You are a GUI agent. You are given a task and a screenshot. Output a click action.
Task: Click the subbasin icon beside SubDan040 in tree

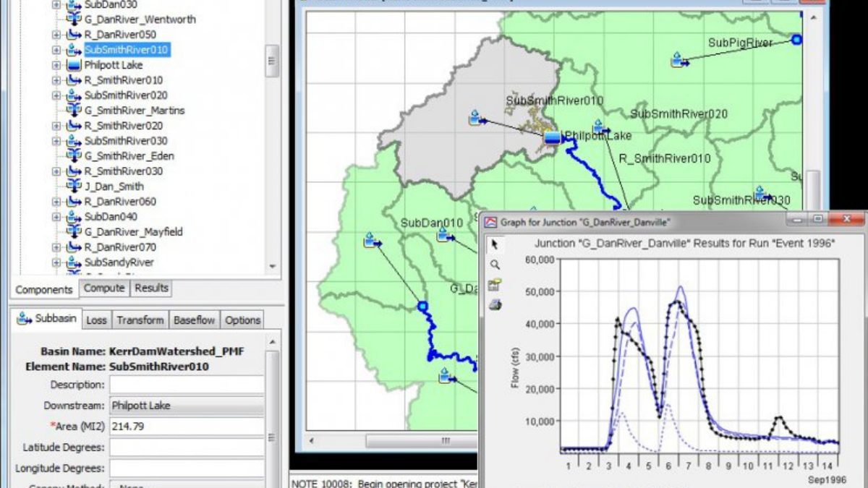74,216
